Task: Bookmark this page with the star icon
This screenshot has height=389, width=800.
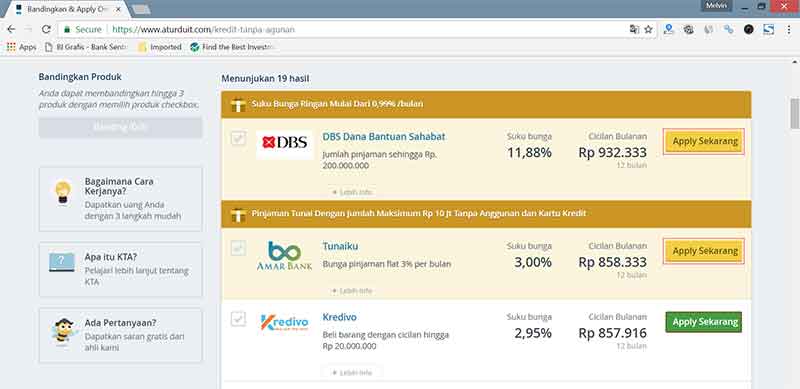Action: (648, 30)
